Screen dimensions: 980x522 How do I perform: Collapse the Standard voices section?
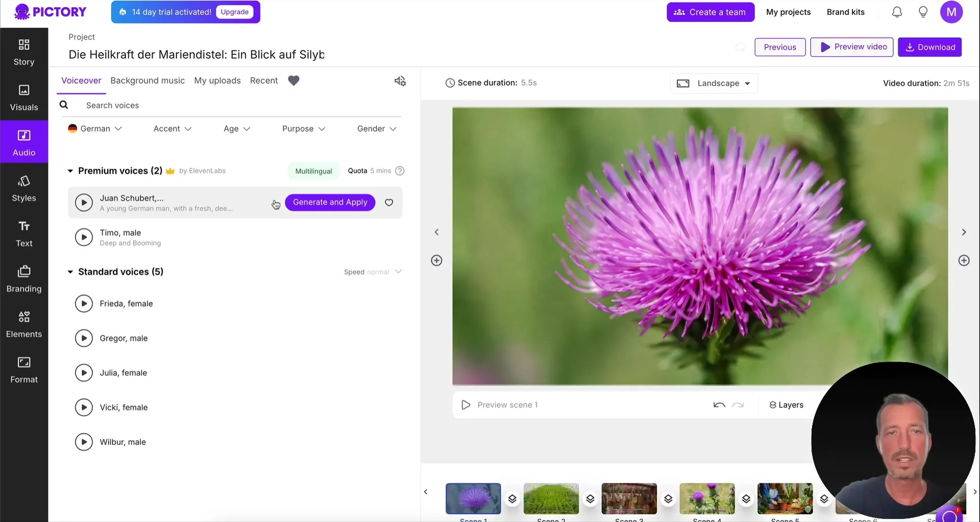pyautogui.click(x=70, y=272)
